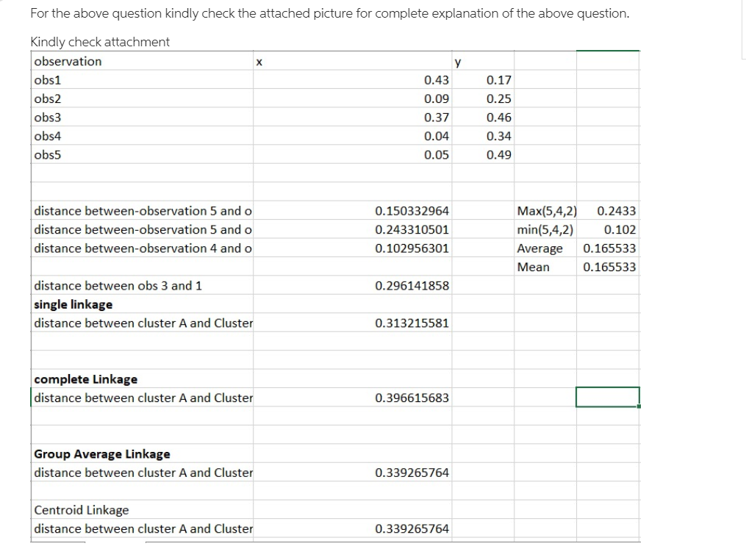Select single linkage distance 0.313215581
This screenshot has width=746, height=560.
click(x=353, y=323)
